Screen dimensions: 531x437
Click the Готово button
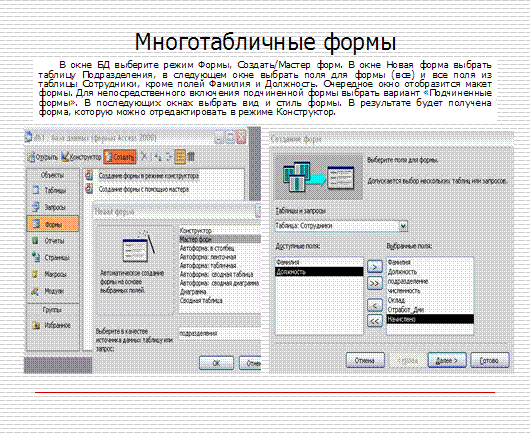(490, 360)
